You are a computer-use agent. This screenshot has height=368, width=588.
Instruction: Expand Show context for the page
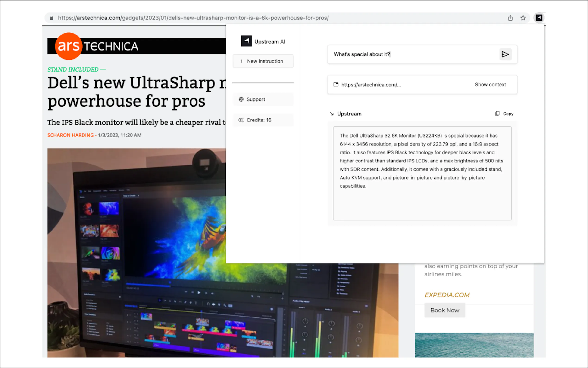[x=490, y=84]
